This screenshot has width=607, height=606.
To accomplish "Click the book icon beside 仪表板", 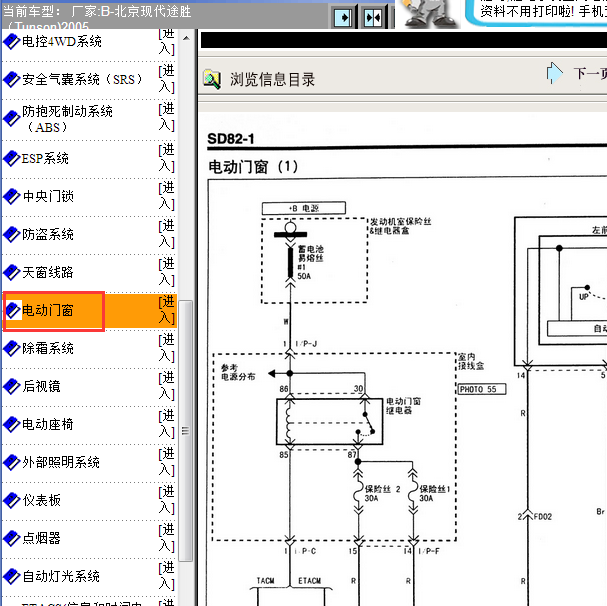I will [x=11, y=500].
